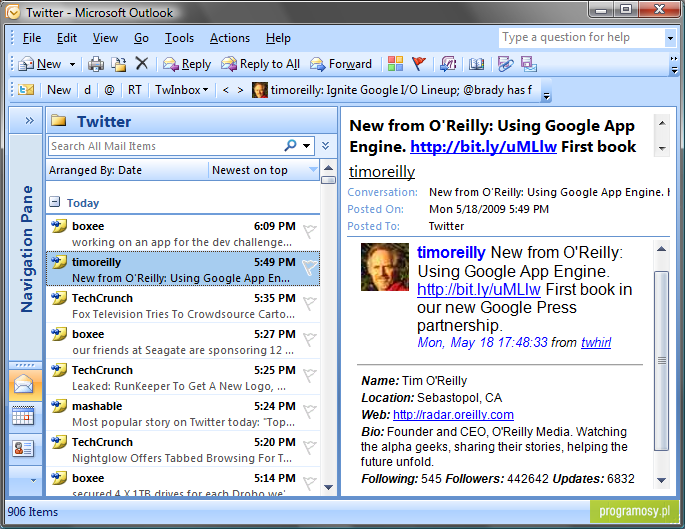The width and height of the screenshot is (685, 529).
Task: Click the last icon on standard toolbar
Action: [529, 64]
